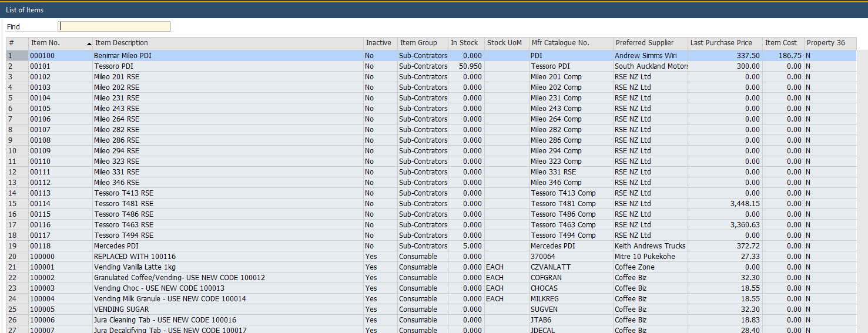Click the Last Purchase Price column header
This screenshot has width=868, height=333.
point(724,43)
